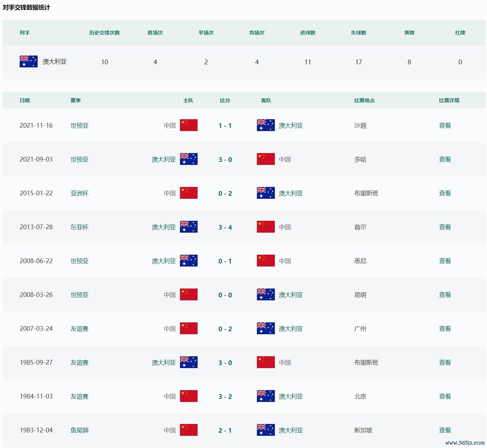Click Australia flag in 1985-09-27 row

pos(189,362)
